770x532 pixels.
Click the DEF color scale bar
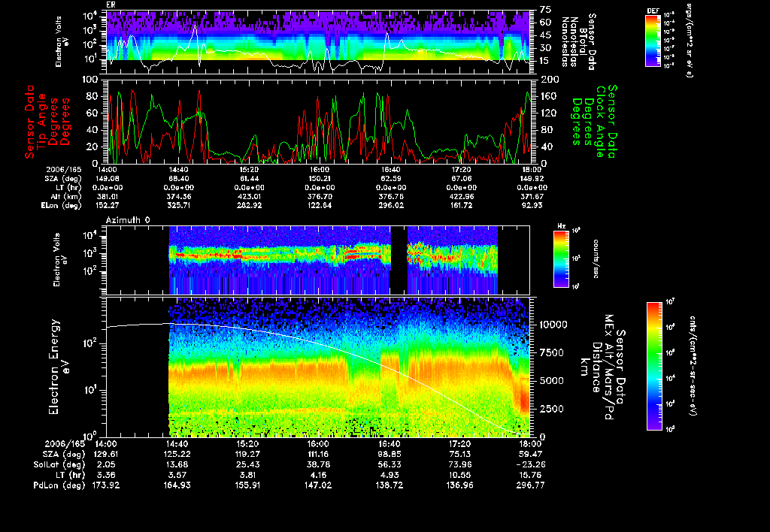(653, 41)
